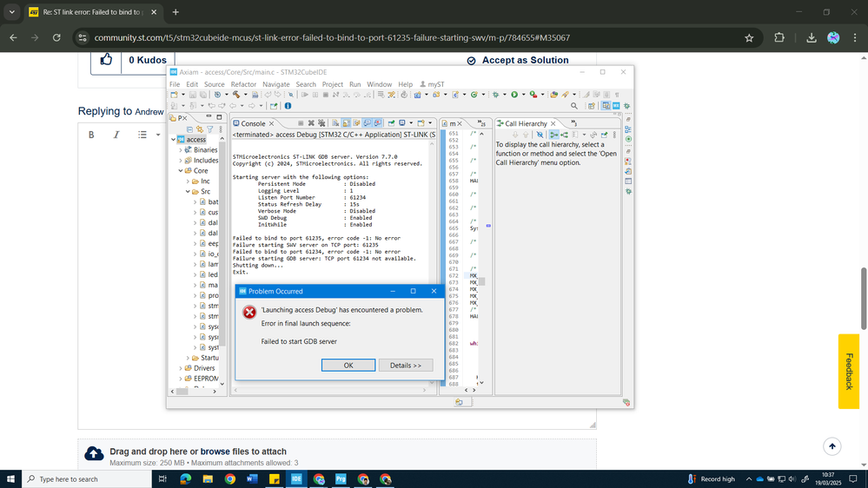Reload the community.st.com page
The width and height of the screenshot is (868, 488).
pos(57,38)
